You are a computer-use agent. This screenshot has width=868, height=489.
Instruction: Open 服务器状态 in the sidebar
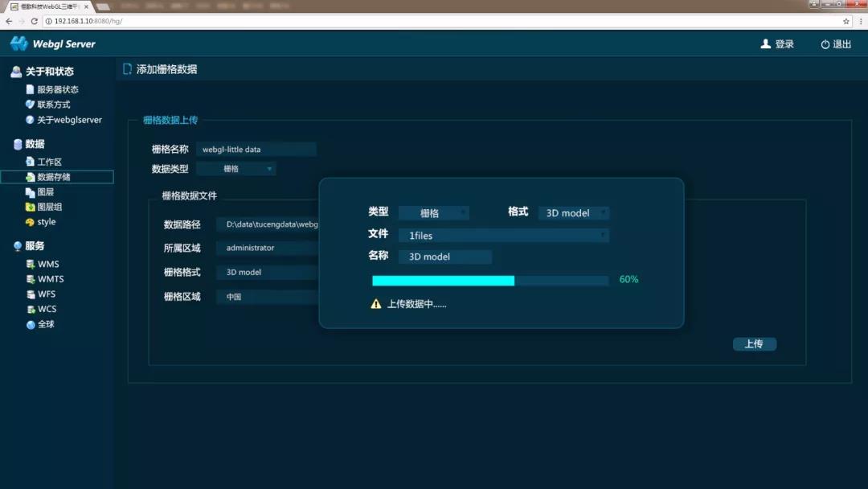point(58,89)
